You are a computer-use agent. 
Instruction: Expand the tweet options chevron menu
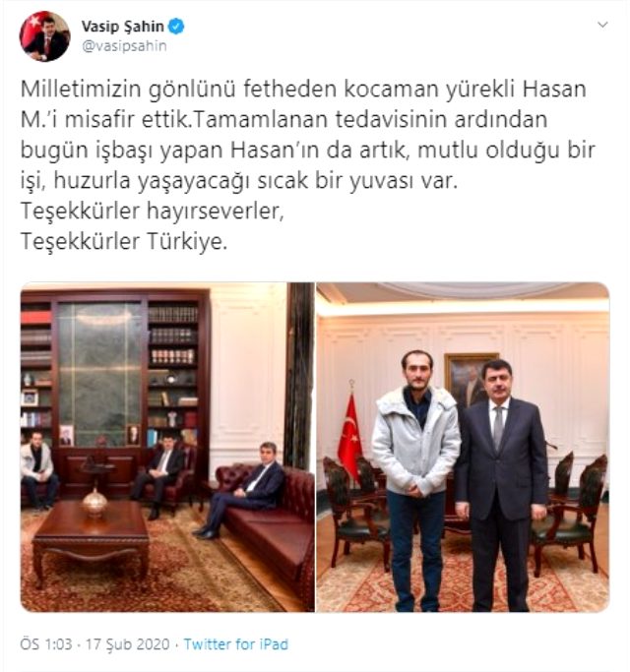point(602,25)
